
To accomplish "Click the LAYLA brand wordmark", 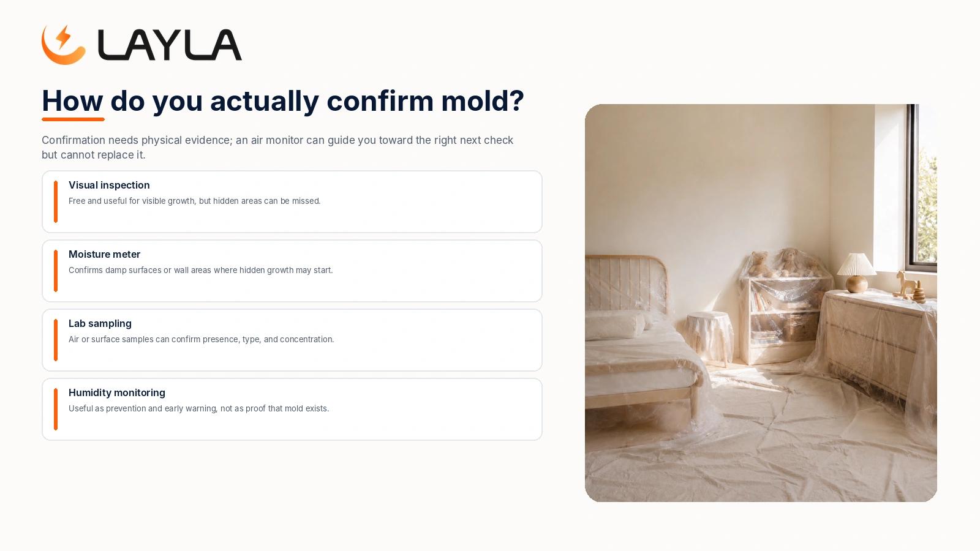I will (x=170, y=45).
